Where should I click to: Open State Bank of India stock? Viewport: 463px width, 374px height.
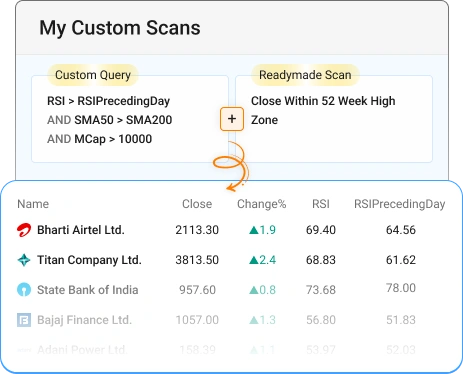point(231,290)
